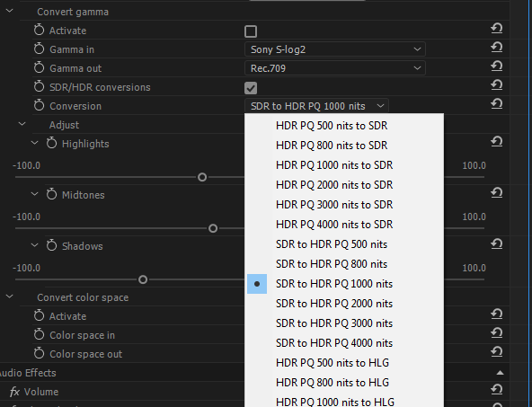Click the SDR to HDR PQ 500 nits entry
This screenshot has height=407, width=532.
pos(332,244)
